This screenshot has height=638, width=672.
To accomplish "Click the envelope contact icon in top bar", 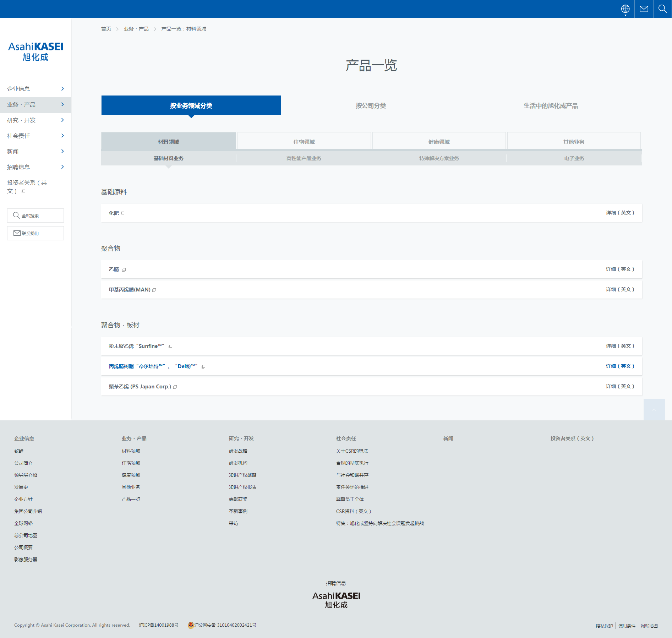I will coord(644,9).
